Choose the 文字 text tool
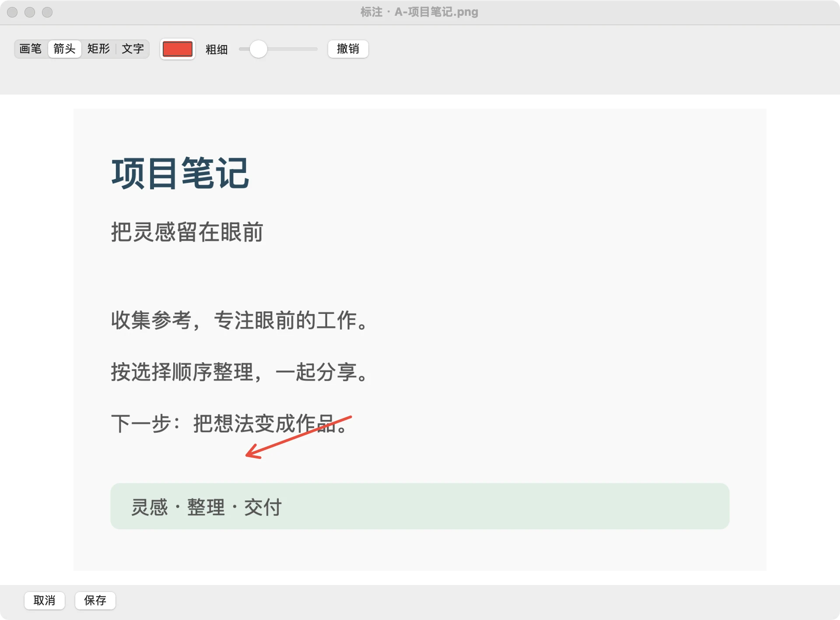The width and height of the screenshot is (840, 620). click(x=133, y=49)
